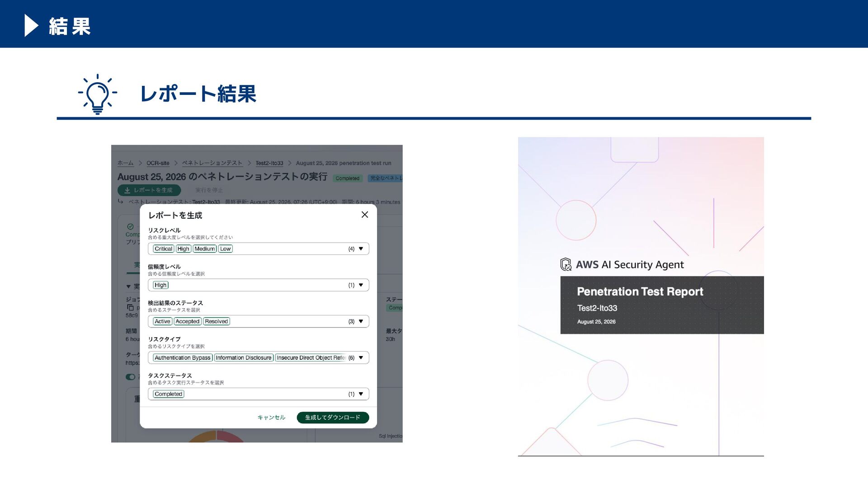
Task: Select the Low risk level tag
Action: point(226,249)
